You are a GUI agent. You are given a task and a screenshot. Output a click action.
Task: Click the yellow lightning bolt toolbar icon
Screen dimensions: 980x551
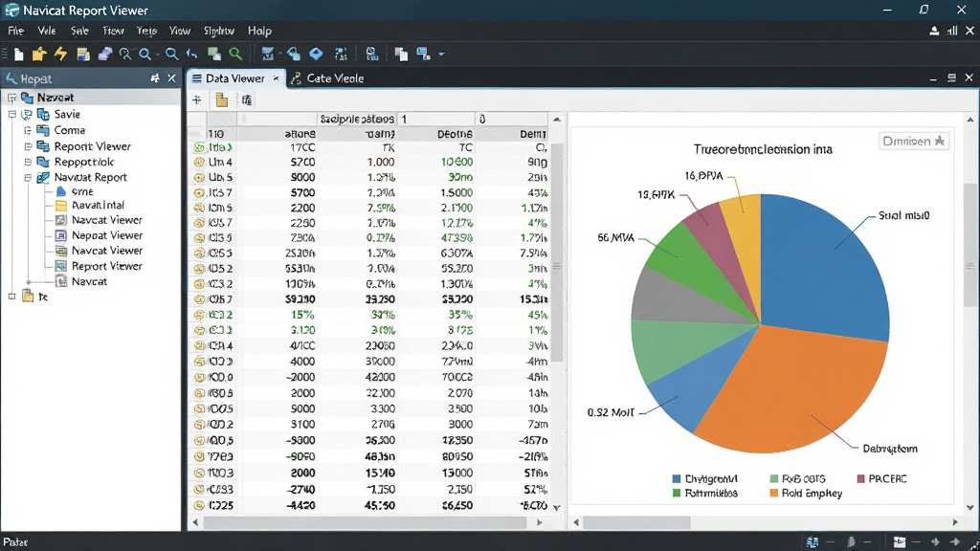(x=60, y=54)
